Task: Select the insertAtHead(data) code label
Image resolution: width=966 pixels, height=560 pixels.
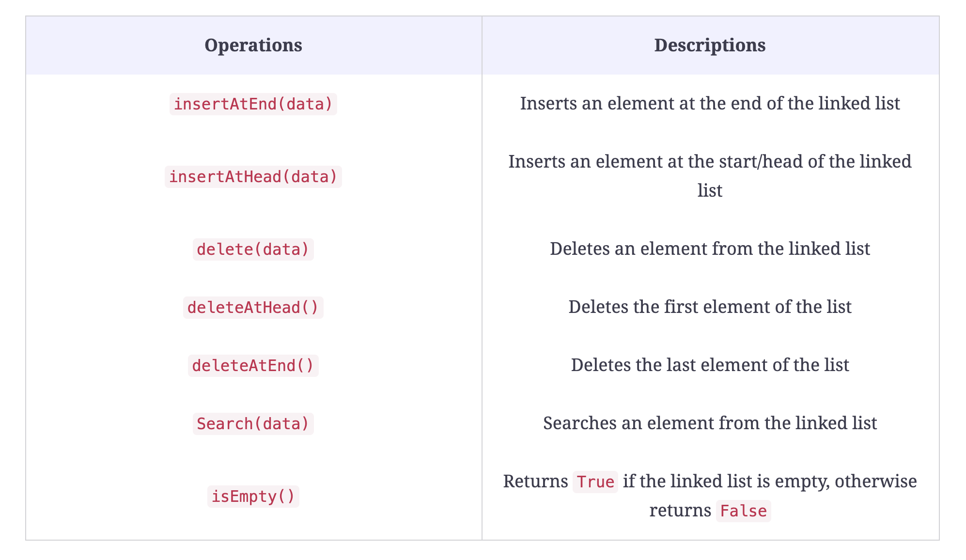Action: click(253, 177)
